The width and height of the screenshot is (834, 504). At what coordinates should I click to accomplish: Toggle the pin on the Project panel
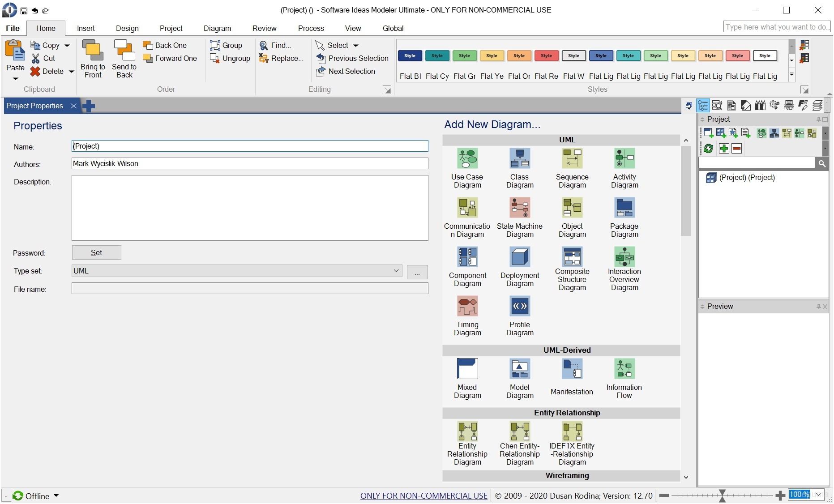point(818,120)
